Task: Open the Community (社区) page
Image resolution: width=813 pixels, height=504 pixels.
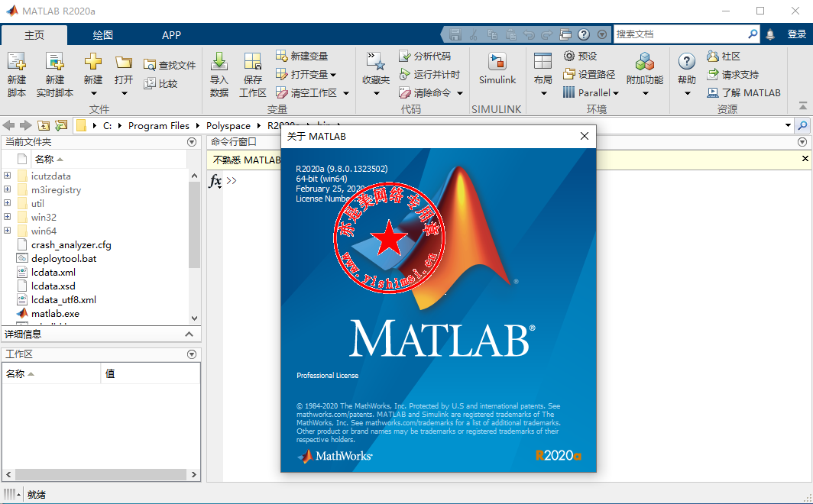Action: 724,56
